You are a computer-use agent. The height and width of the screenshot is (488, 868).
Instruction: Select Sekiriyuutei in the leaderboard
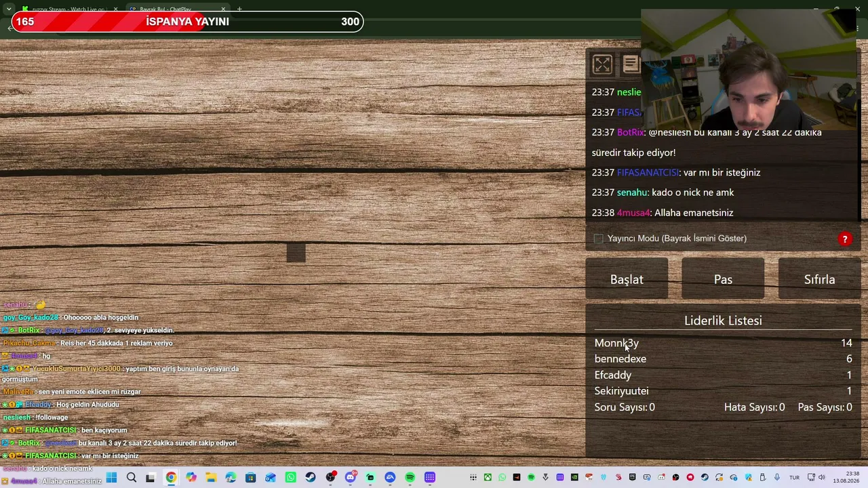[x=622, y=391]
